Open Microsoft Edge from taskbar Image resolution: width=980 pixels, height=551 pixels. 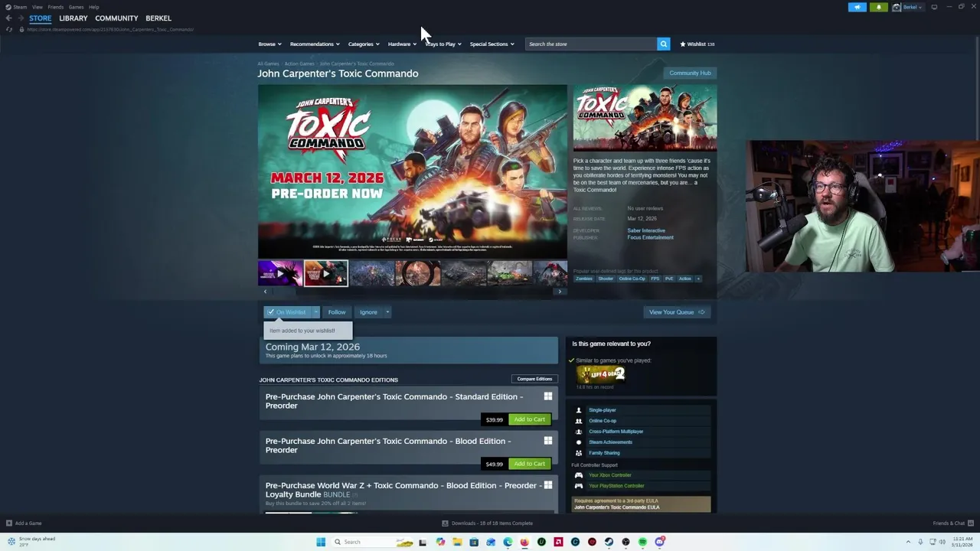(508, 542)
